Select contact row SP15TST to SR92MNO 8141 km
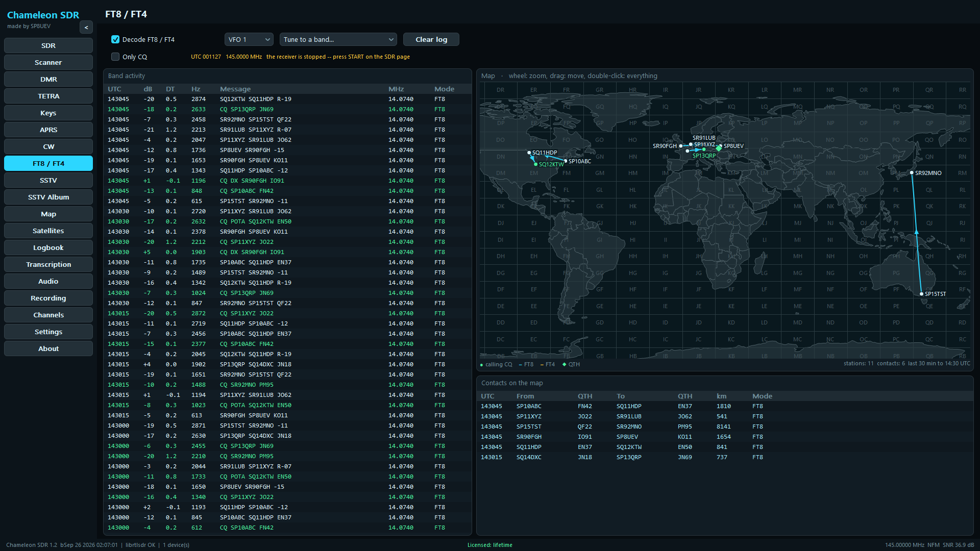Viewport: 980px width, 551px height. [x=725, y=427]
